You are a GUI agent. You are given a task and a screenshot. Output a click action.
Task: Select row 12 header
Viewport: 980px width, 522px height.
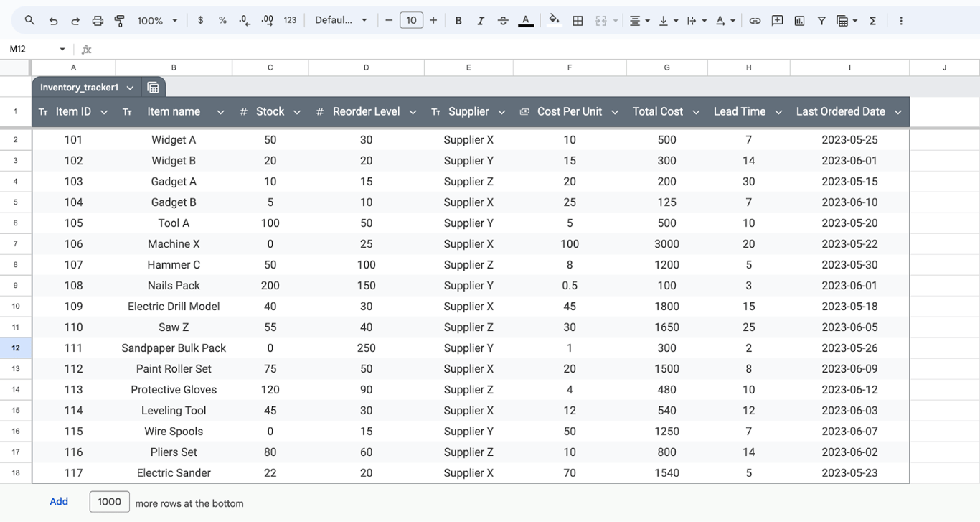[16, 348]
